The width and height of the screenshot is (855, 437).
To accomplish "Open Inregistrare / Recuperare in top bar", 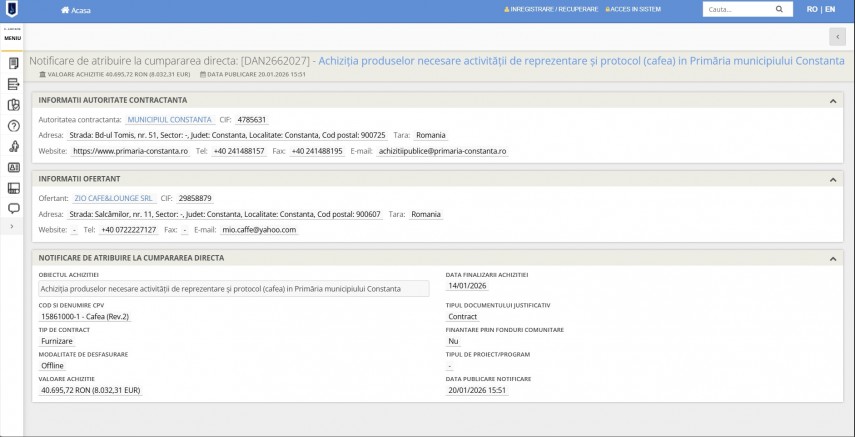I will click(x=551, y=10).
